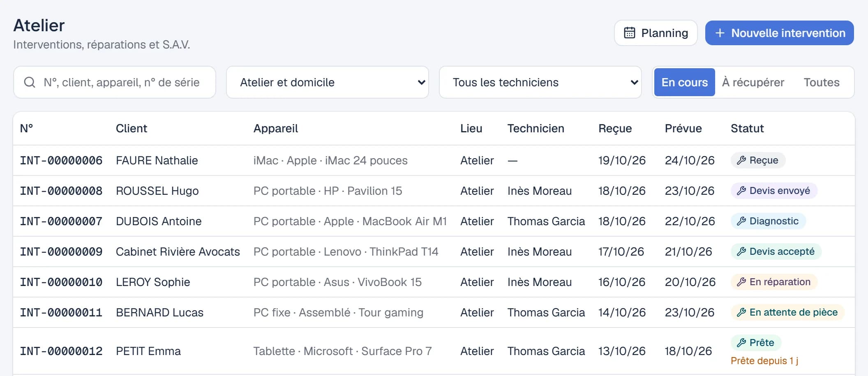Click wrench icon in En réparation badge
868x376 pixels.
741,282
